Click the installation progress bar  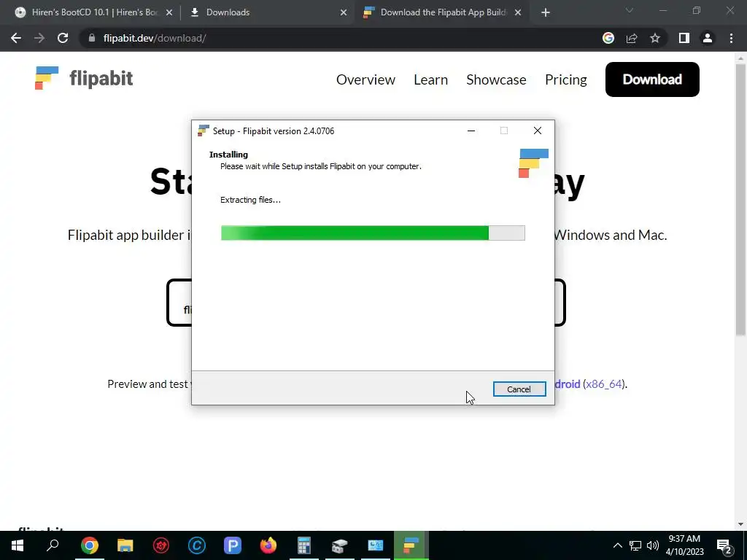click(373, 233)
